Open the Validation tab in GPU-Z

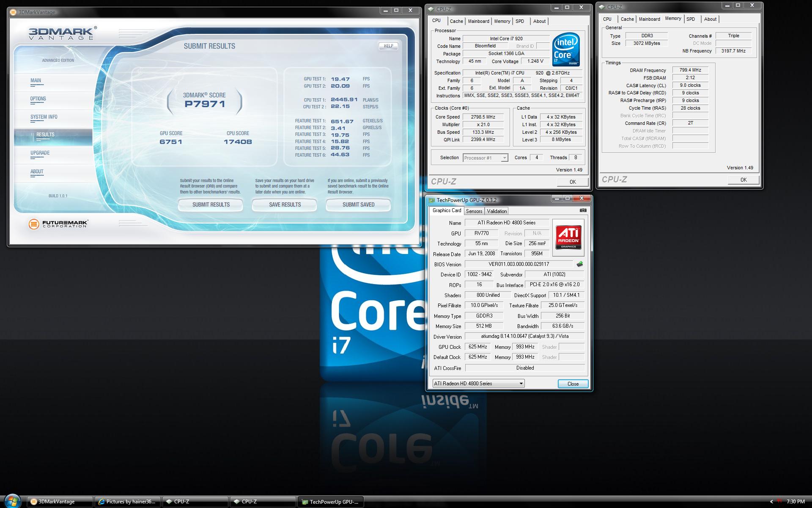coord(497,211)
